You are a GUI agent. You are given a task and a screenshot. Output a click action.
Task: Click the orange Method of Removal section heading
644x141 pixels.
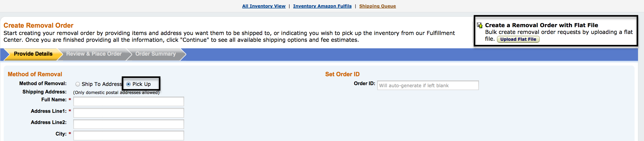point(35,74)
